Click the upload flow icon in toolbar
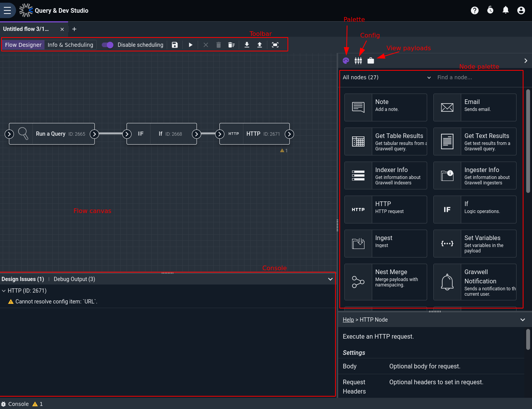 [x=260, y=45]
